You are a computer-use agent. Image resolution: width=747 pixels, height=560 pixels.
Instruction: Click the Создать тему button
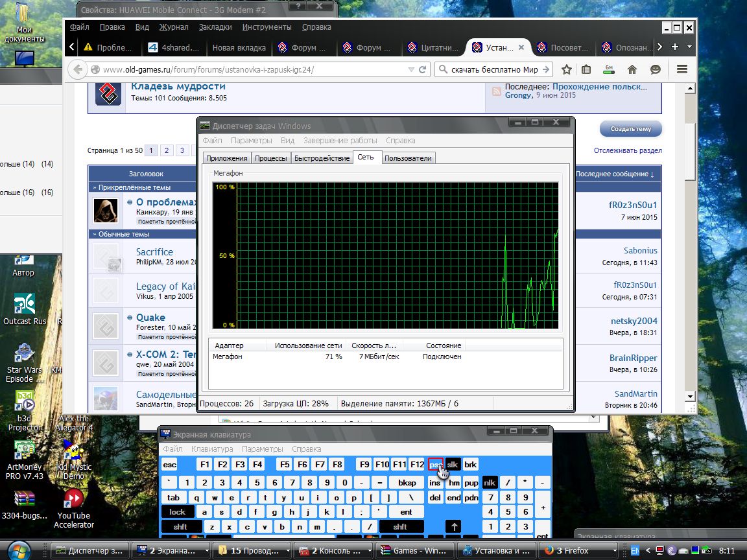pos(630,129)
